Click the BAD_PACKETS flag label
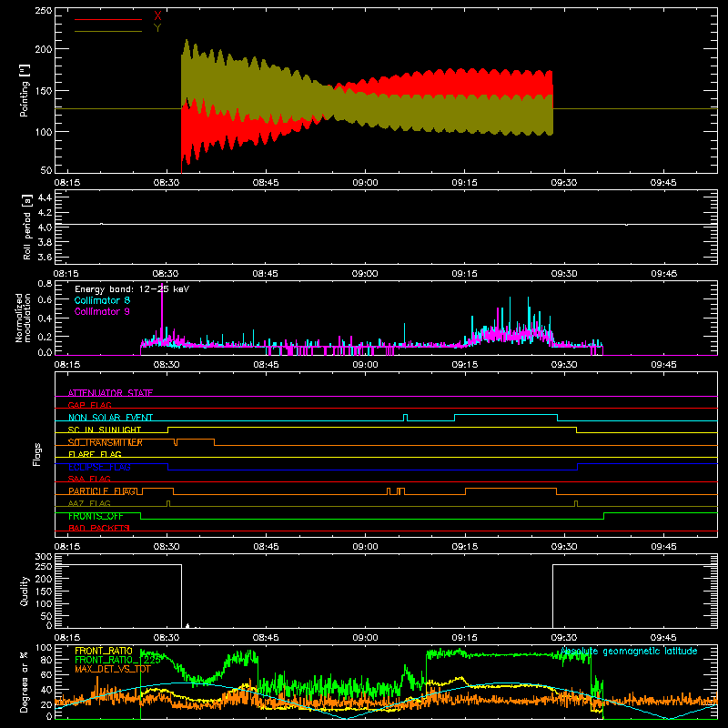Screen dimensions: 728x728 tap(99, 528)
